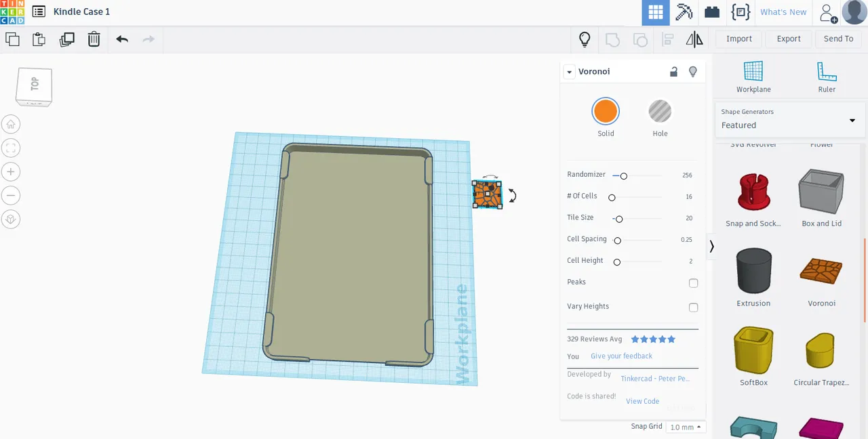Hide the Voronoi shape lightbulb
The height and width of the screenshot is (439, 868).
pos(692,72)
